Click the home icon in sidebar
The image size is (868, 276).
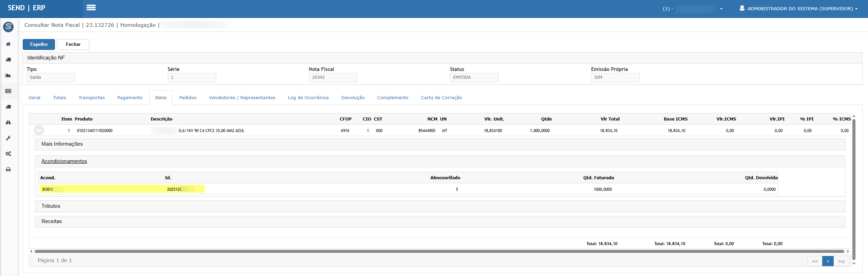[x=8, y=44]
